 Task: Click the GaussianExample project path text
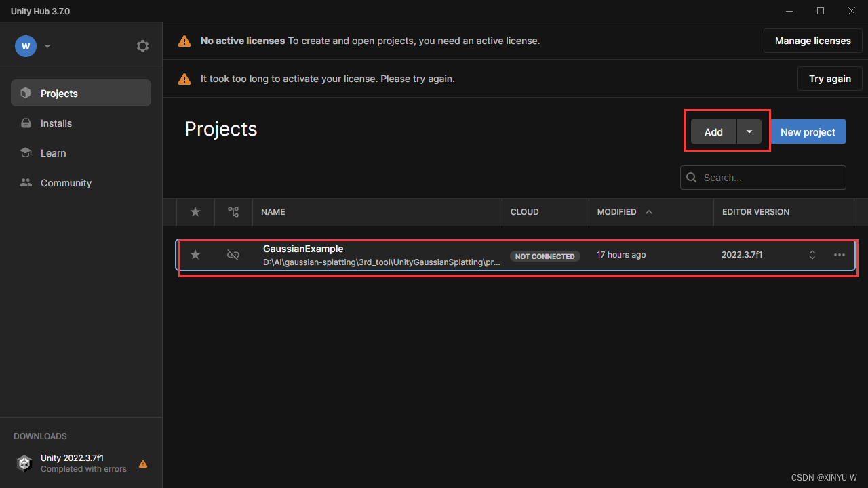pyautogui.click(x=382, y=262)
